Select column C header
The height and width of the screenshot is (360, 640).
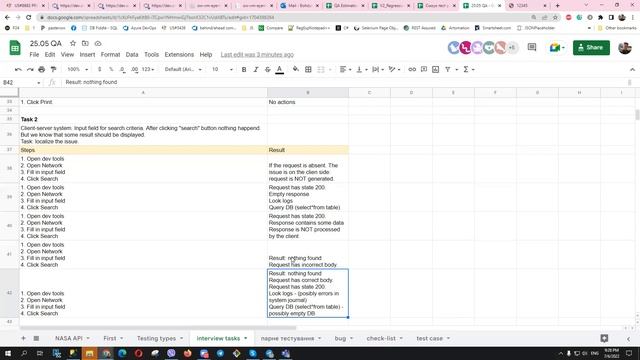[x=369, y=93]
